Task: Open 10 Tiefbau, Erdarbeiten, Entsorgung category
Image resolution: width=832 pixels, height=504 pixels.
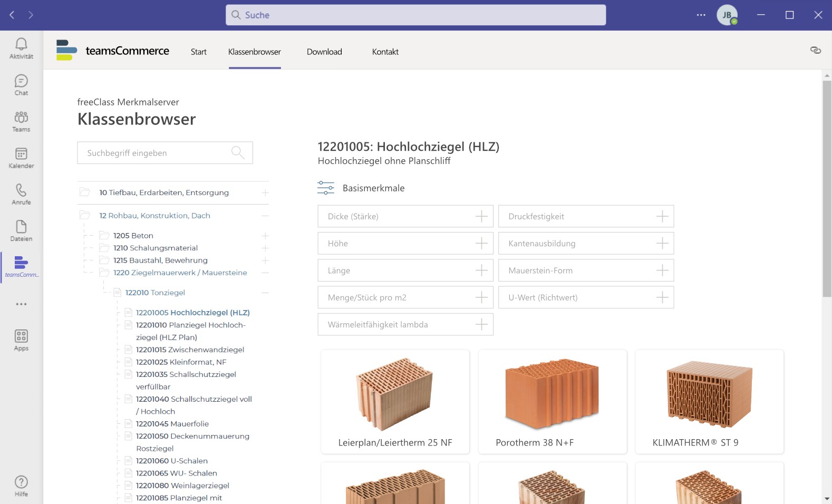Action: [x=164, y=193]
